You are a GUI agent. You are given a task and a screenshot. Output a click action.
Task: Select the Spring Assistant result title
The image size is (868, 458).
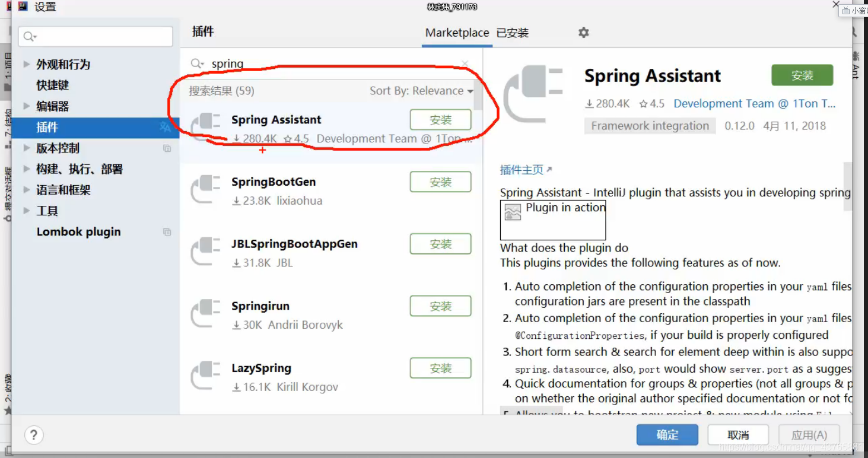pos(276,120)
